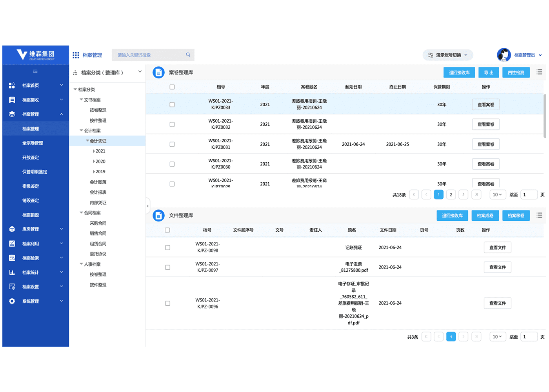Viewport: 549px width, 392px height.
Task: Open the 档案管理员 user dropdown arrow
Action: point(540,55)
